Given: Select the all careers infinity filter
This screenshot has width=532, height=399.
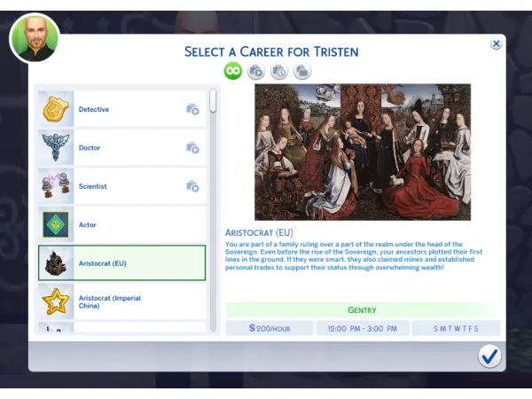Looking at the screenshot, I should [232, 71].
